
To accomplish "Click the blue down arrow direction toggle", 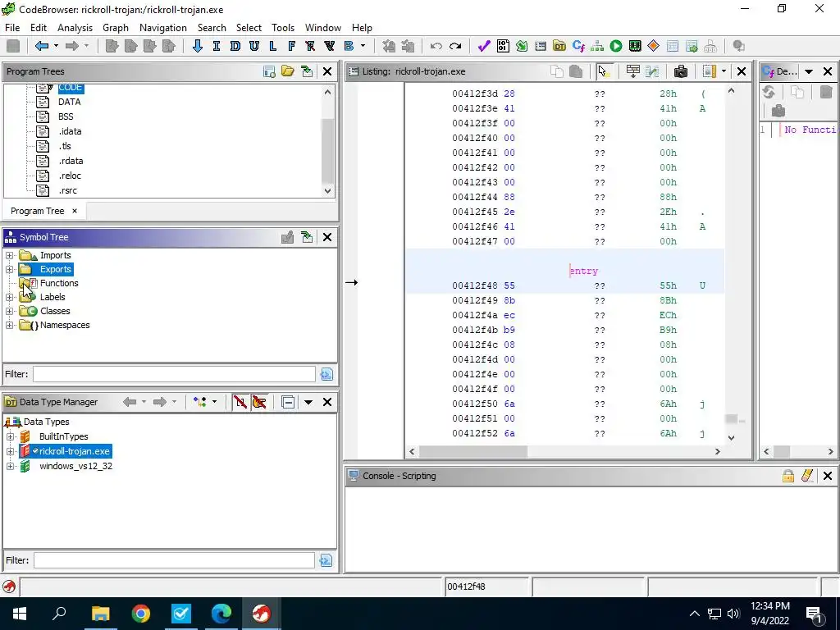I will click(x=197, y=46).
